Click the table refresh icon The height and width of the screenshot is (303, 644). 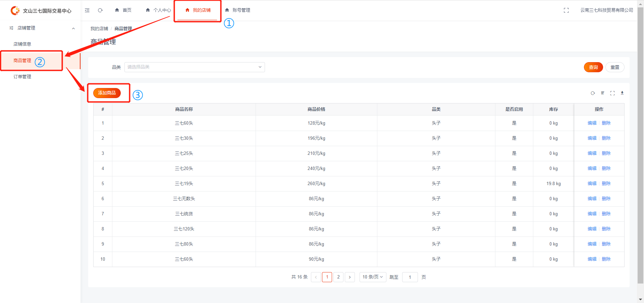click(x=593, y=93)
